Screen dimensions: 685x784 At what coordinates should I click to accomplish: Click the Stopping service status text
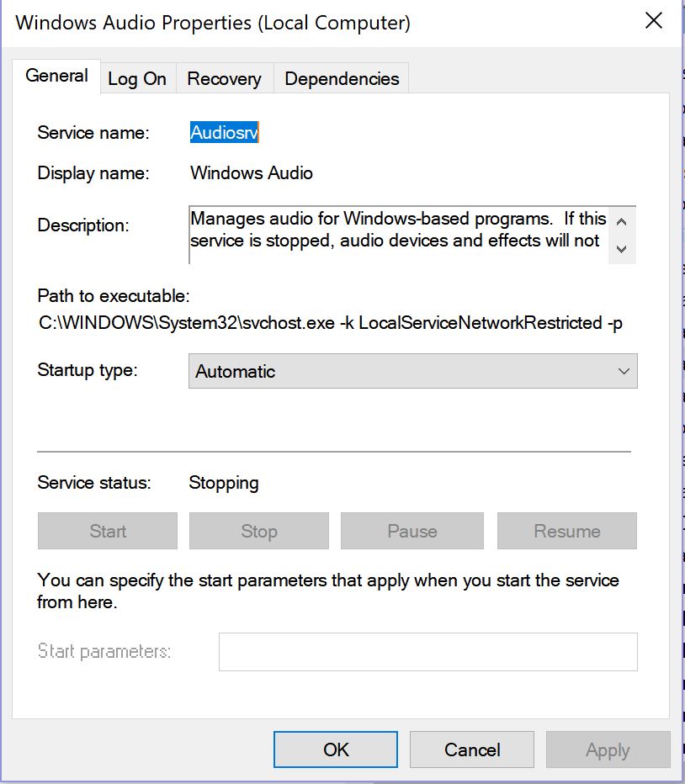pyautogui.click(x=224, y=483)
